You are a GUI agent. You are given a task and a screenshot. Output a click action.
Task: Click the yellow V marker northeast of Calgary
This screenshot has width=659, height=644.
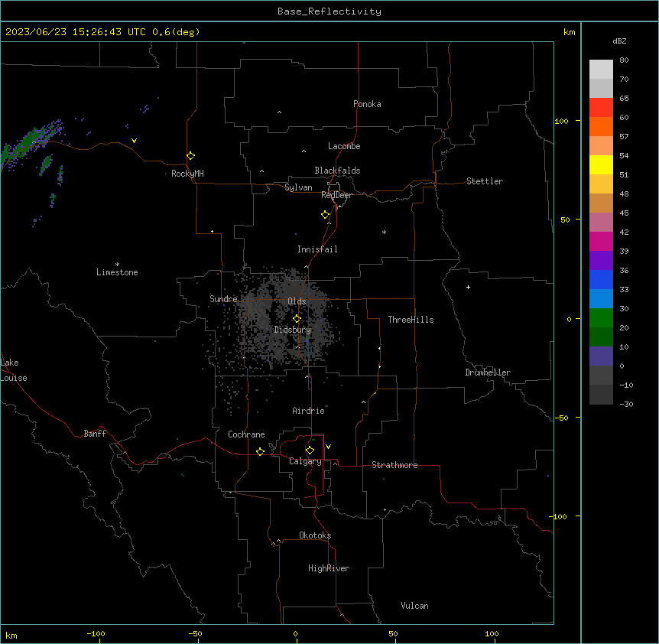pos(328,447)
